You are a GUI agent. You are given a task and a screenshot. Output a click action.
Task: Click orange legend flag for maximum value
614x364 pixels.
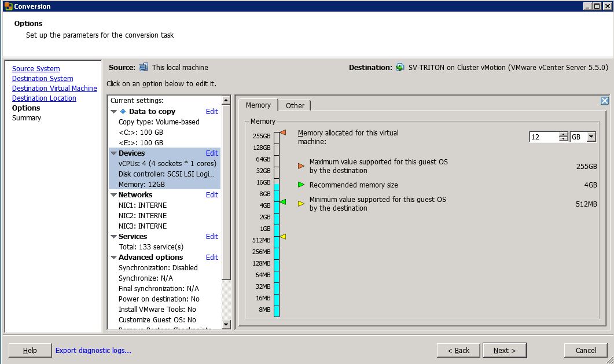[301, 166]
